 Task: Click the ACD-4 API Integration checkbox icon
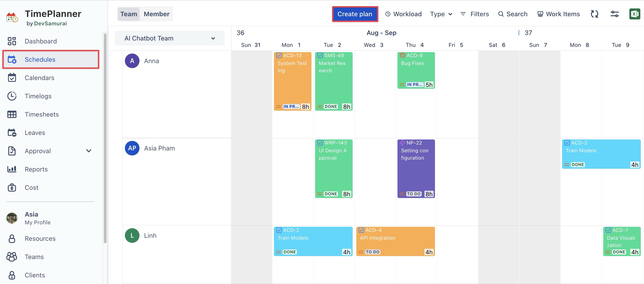click(361, 230)
